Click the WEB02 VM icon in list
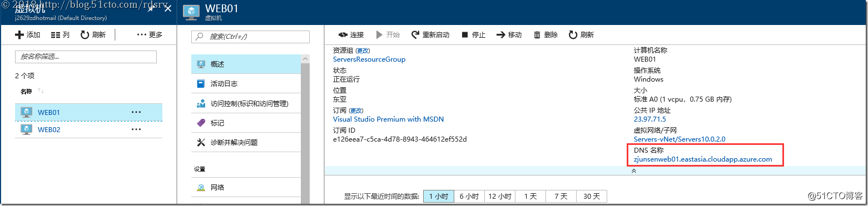 pos(26,129)
